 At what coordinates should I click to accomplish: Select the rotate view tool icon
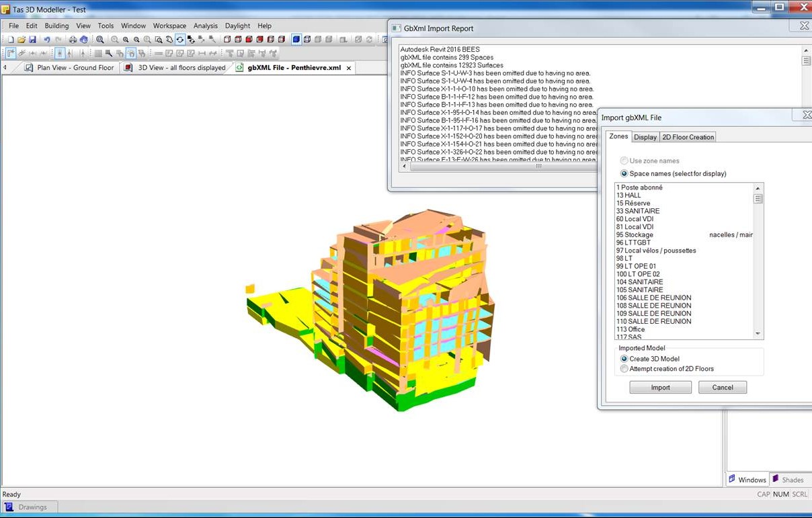tap(180, 40)
